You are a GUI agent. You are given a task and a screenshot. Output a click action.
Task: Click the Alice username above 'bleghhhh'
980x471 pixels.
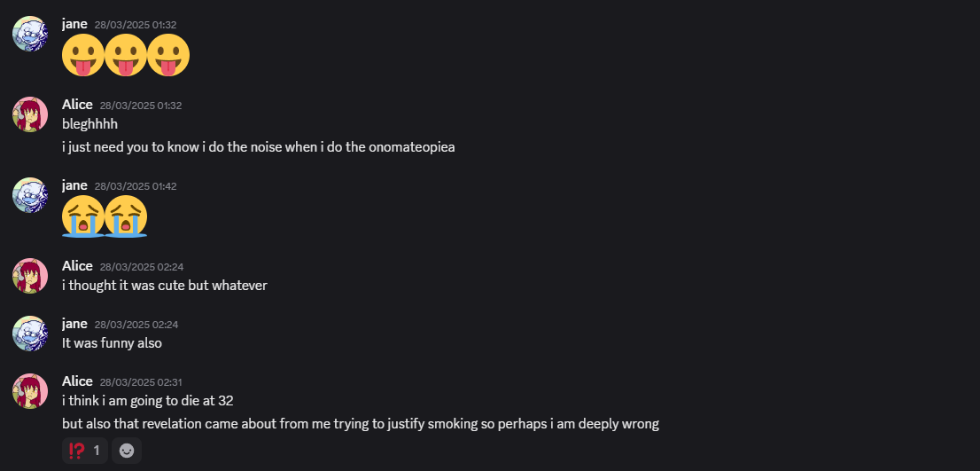(77, 105)
